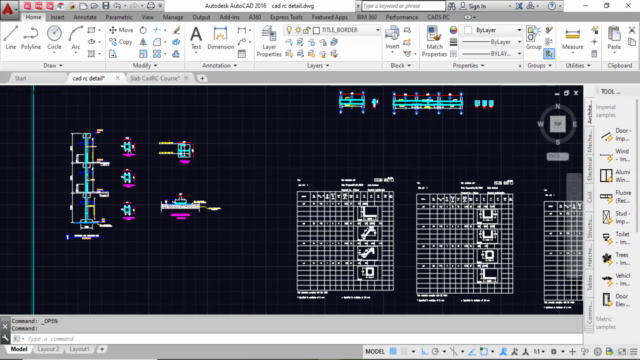
Task: Select the Dimension tool
Action: pyautogui.click(x=220, y=38)
